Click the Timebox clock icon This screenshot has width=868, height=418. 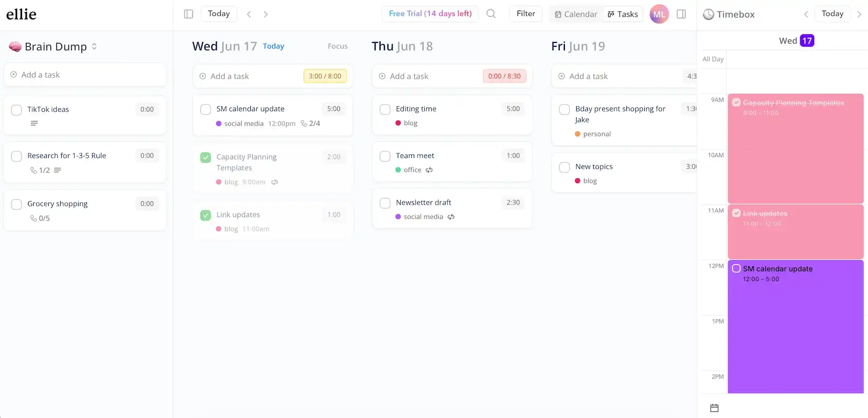pos(708,14)
